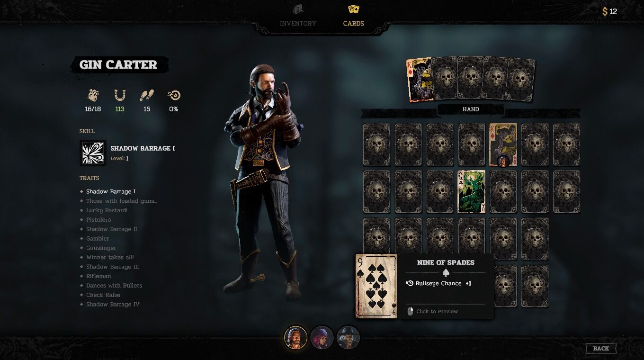This screenshot has height=360, width=644.
Task: Click the Dances with Bullets trait
Action: point(114,286)
